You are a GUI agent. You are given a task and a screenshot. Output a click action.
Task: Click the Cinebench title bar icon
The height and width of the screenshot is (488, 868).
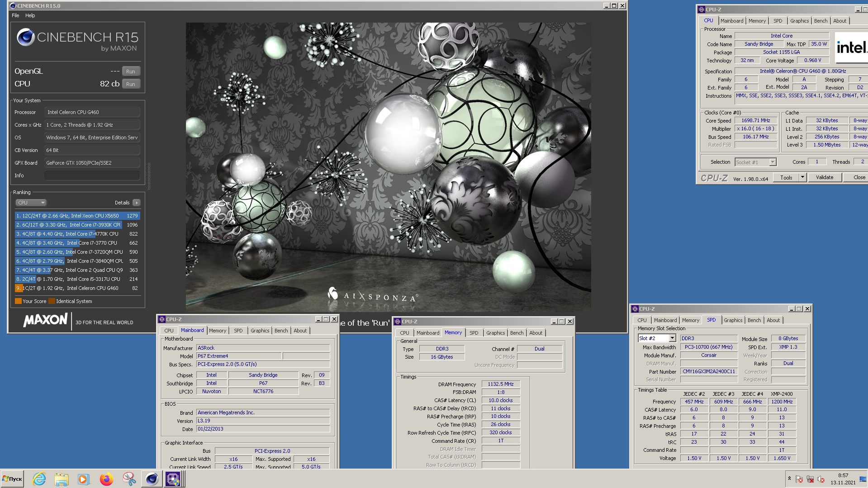click(x=13, y=5)
